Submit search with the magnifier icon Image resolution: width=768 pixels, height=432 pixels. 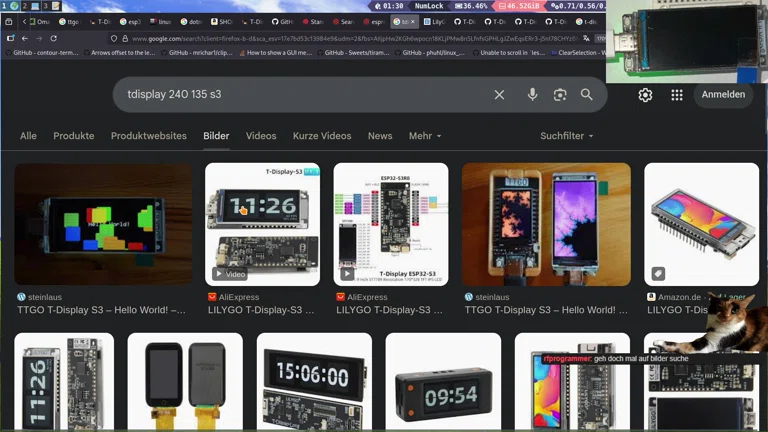[587, 95]
